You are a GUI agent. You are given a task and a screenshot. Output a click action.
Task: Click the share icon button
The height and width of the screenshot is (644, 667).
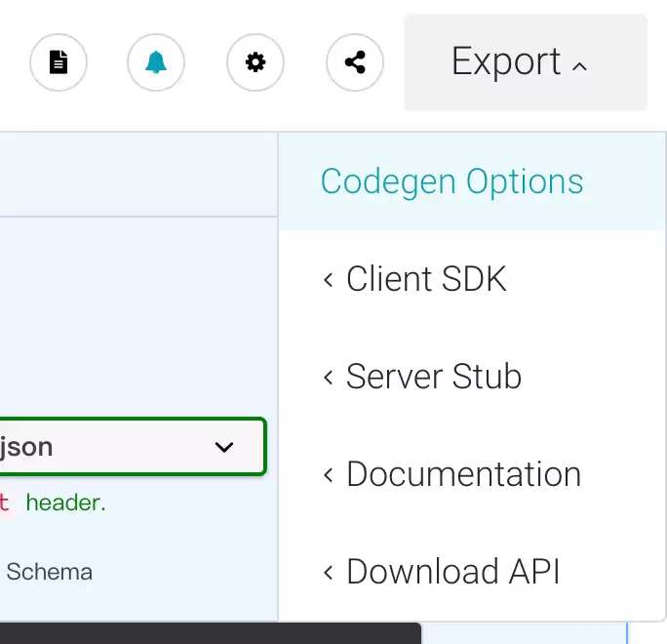[x=355, y=62]
